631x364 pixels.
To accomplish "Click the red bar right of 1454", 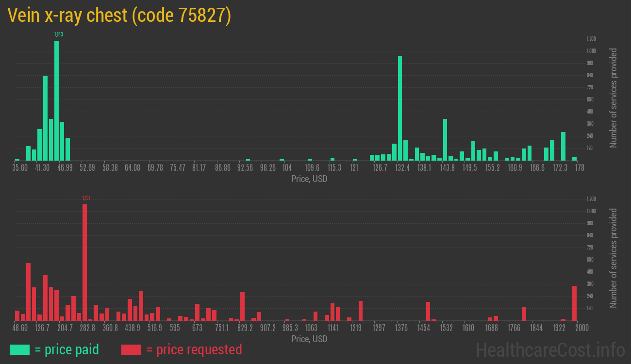I will (x=428, y=311).
